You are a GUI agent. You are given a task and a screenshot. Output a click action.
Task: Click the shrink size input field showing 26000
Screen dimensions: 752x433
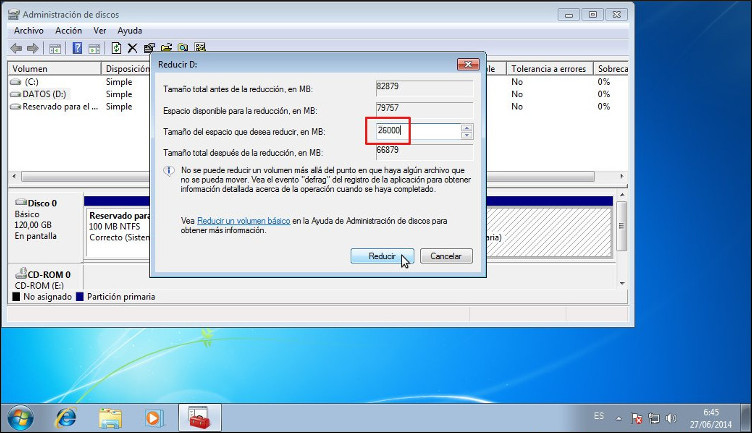[418, 130]
